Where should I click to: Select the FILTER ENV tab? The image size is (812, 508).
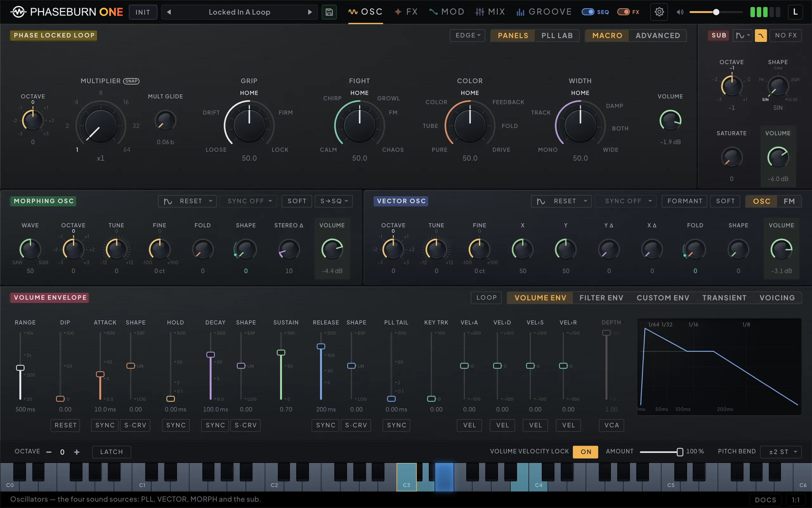(601, 298)
